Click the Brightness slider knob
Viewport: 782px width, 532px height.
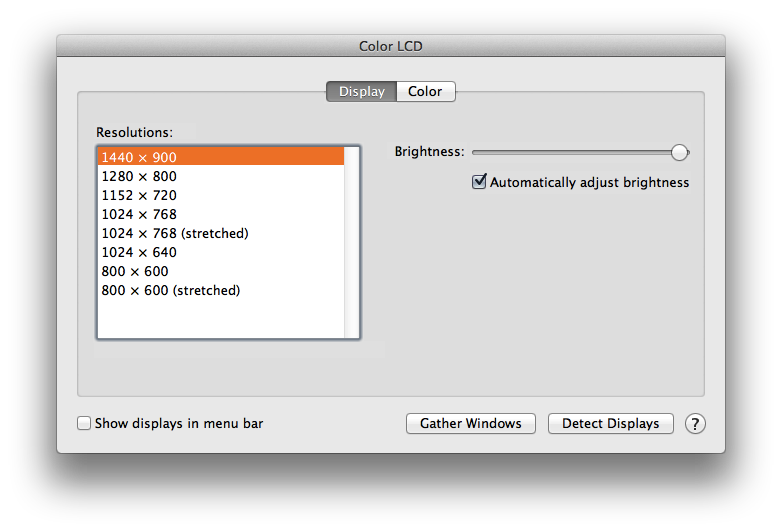[x=679, y=153]
